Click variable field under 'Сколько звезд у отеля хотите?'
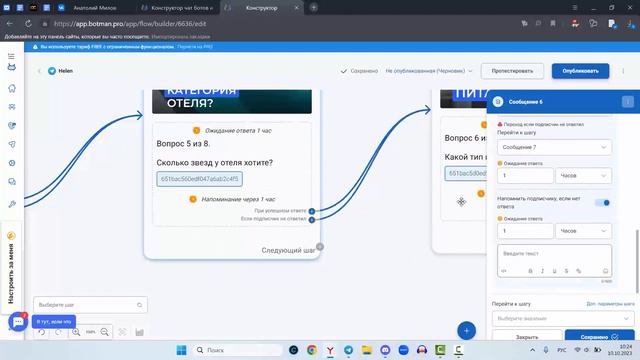Image resolution: width=640 pixels, height=360 pixels. tap(200, 179)
